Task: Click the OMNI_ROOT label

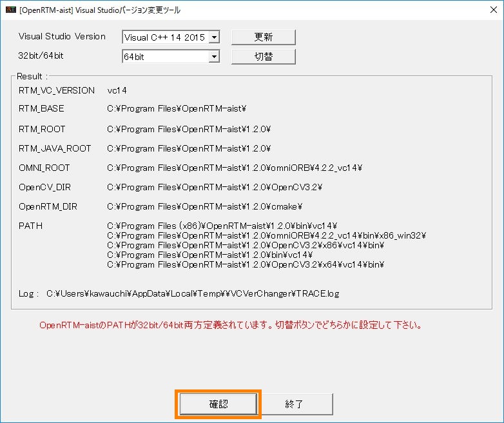Action: coord(44,168)
